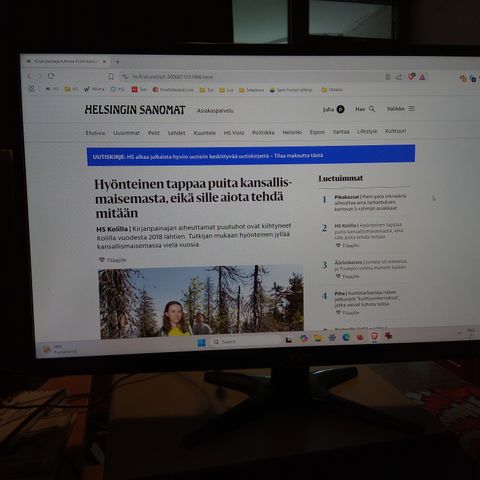Close the current browser tab
This screenshot has width=480, height=480.
104,62
